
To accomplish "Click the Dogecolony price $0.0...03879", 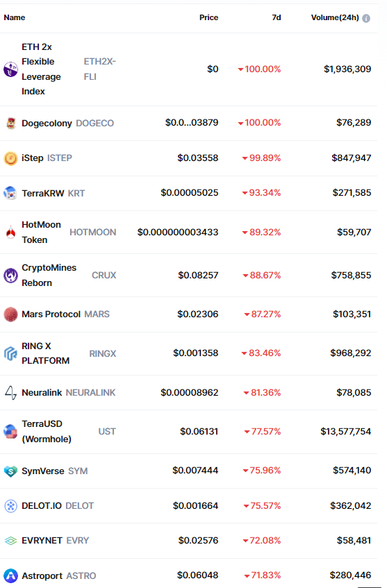I will pos(192,123).
